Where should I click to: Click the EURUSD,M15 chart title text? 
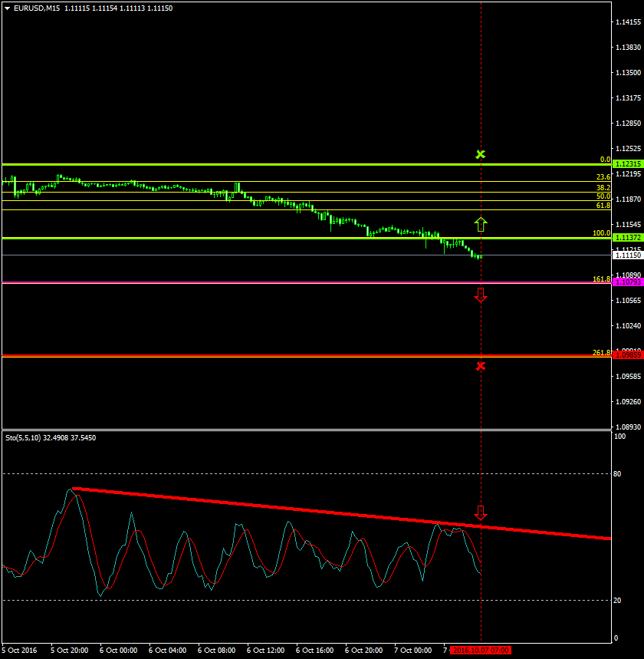(x=37, y=8)
